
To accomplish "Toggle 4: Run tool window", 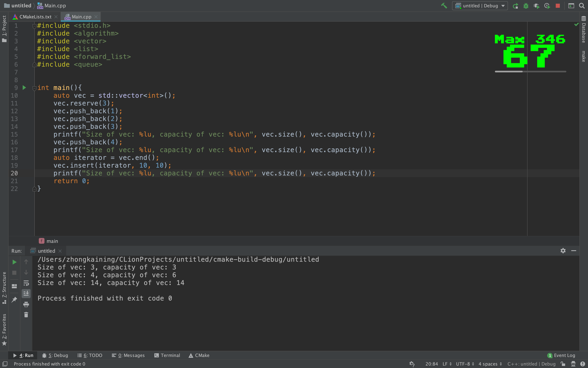I will (23, 355).
